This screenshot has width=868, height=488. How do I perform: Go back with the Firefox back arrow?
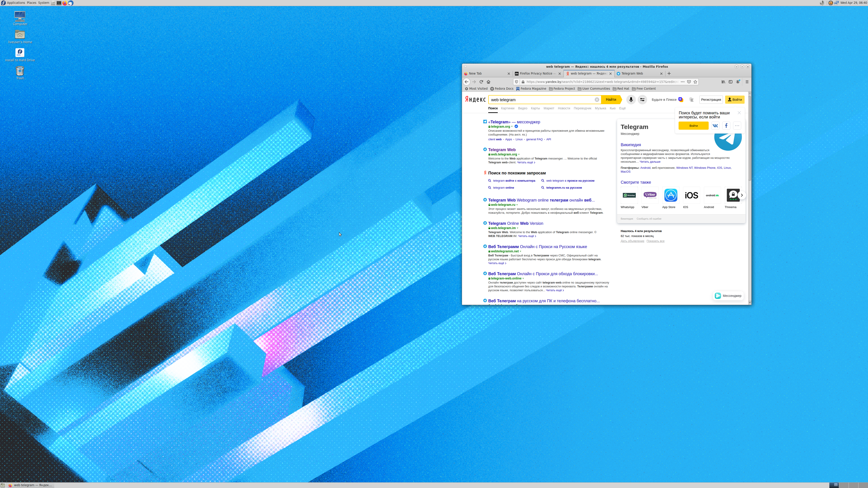pyautogui.click(x=466, y=82)
